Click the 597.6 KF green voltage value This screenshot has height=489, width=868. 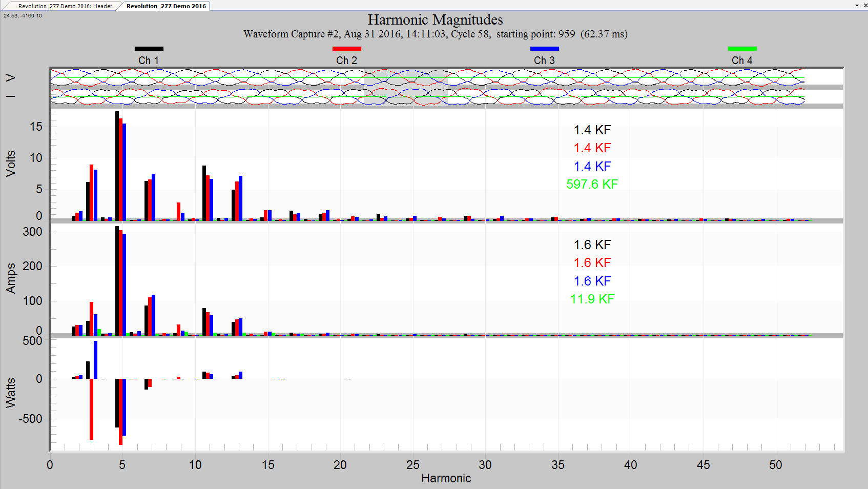(x=592, y=184)
